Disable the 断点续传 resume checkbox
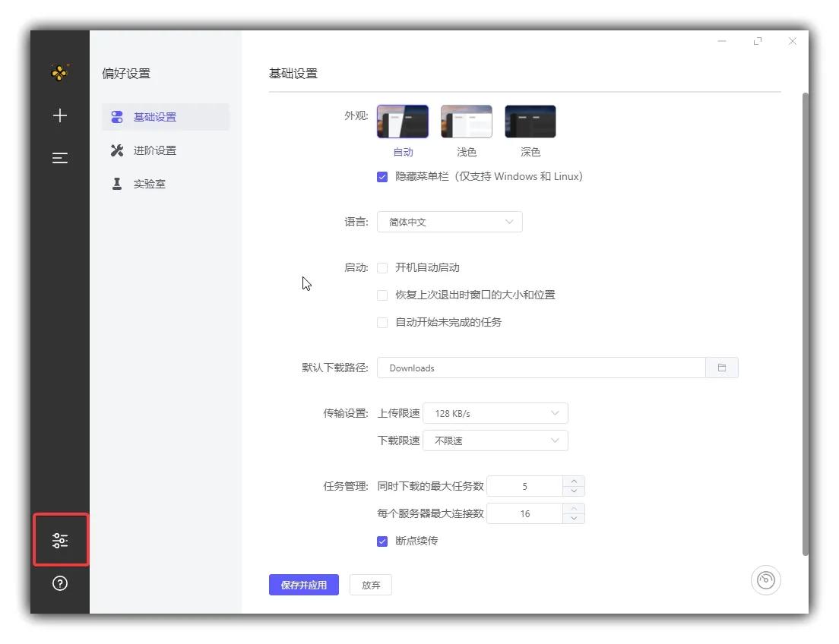839x644 pixels. click(382, 541)
